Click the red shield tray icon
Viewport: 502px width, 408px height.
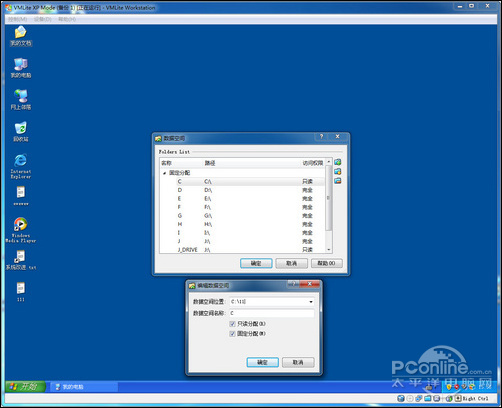point(456,387)
